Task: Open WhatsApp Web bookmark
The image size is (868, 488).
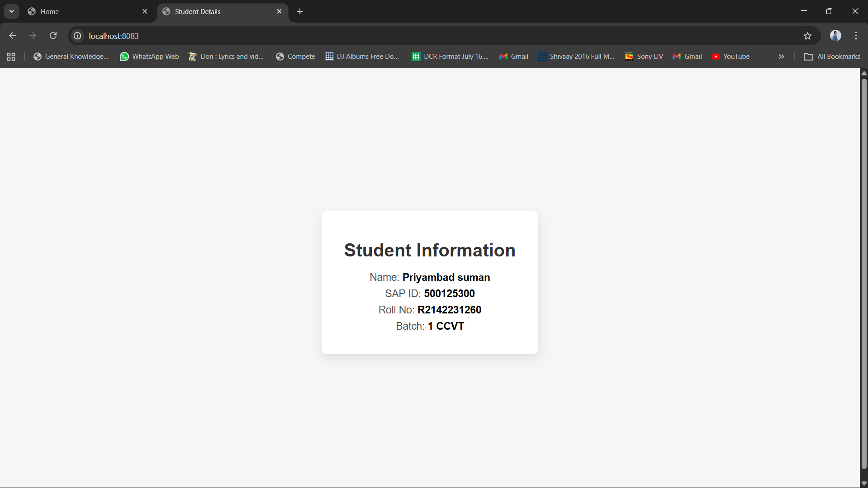Action: (x=149, y=57)
